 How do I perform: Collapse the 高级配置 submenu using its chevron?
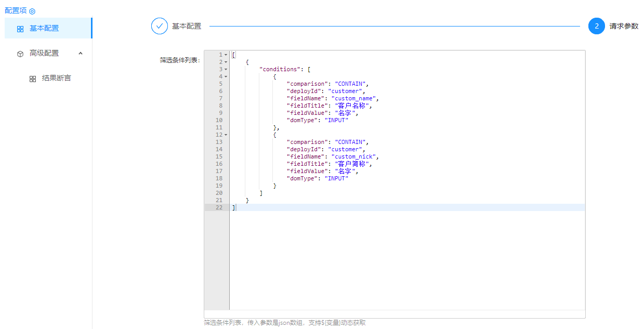pyautogui.click(x=81, y=53)
